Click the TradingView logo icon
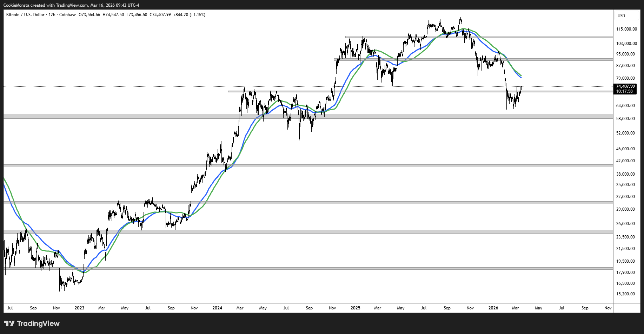 [x=9, y=323]
